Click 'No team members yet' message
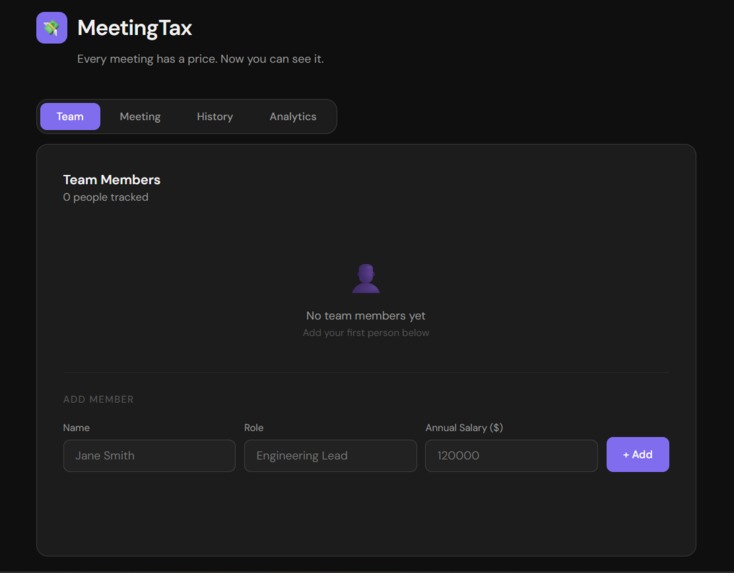The image size is (734, 573). (x=366, y=316)
